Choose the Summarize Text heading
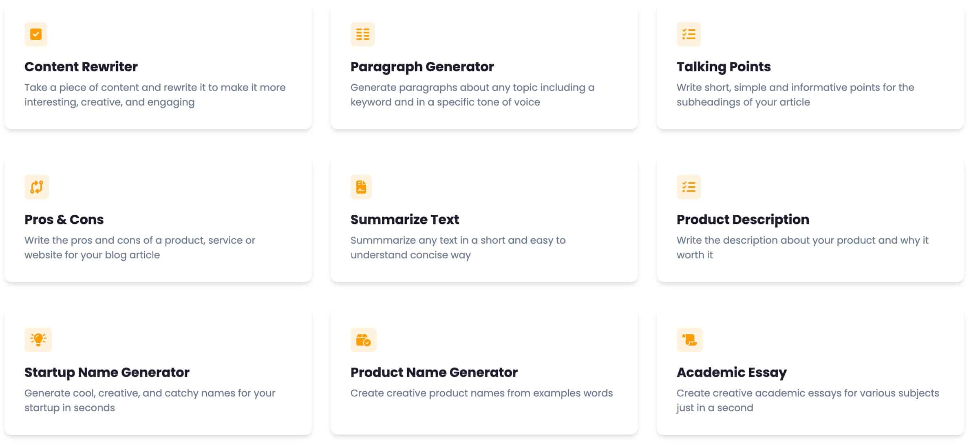This screenshot has height=445, width=980. click(404, 220)
